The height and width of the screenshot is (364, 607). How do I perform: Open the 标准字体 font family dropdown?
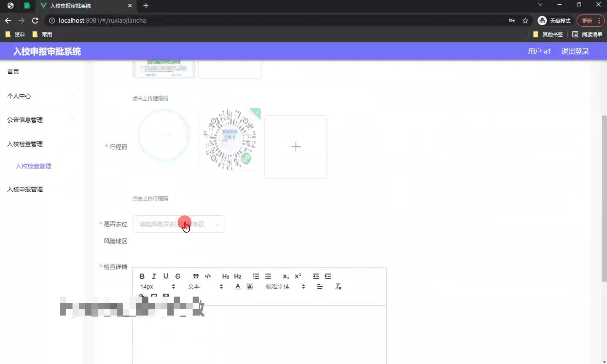click(285, 286)
